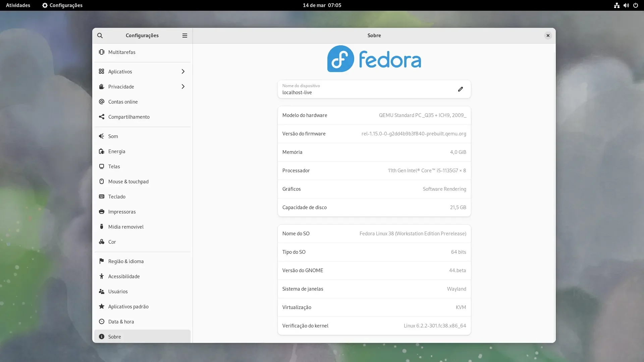Click the Processador row
Screen dimensions: 644x362
(374, 171)
